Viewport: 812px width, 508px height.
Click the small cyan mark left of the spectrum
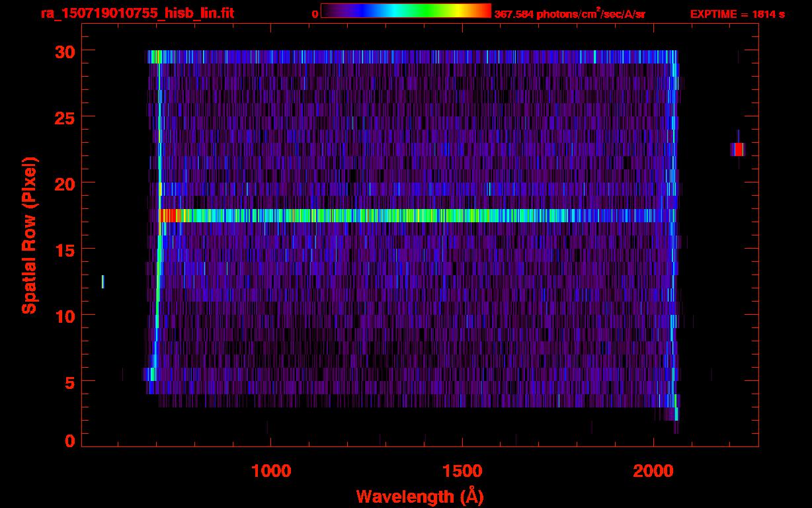(102, 282)
